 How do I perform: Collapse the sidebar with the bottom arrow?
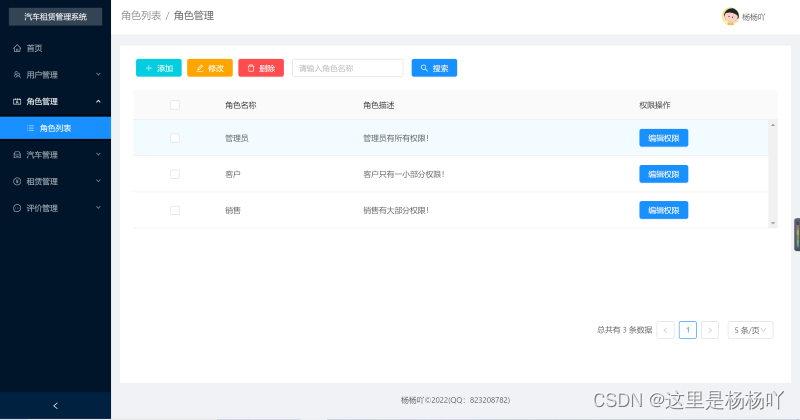pyautogui.click(x=56, y=406)
